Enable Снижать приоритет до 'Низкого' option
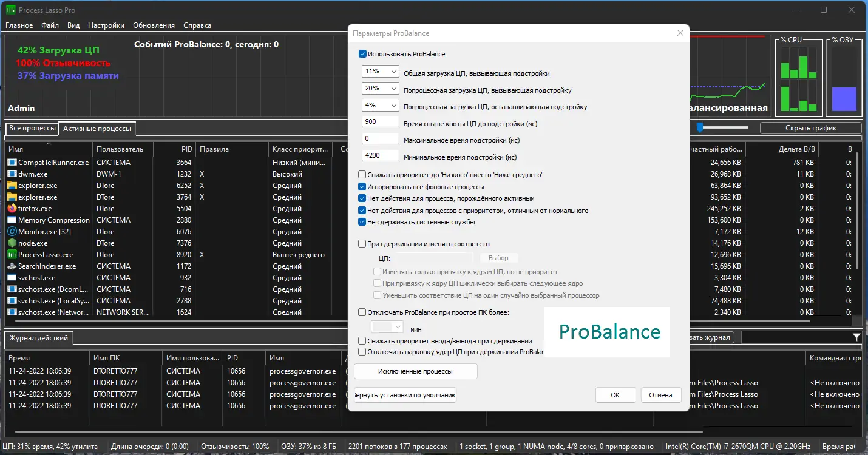 point(362,175)
